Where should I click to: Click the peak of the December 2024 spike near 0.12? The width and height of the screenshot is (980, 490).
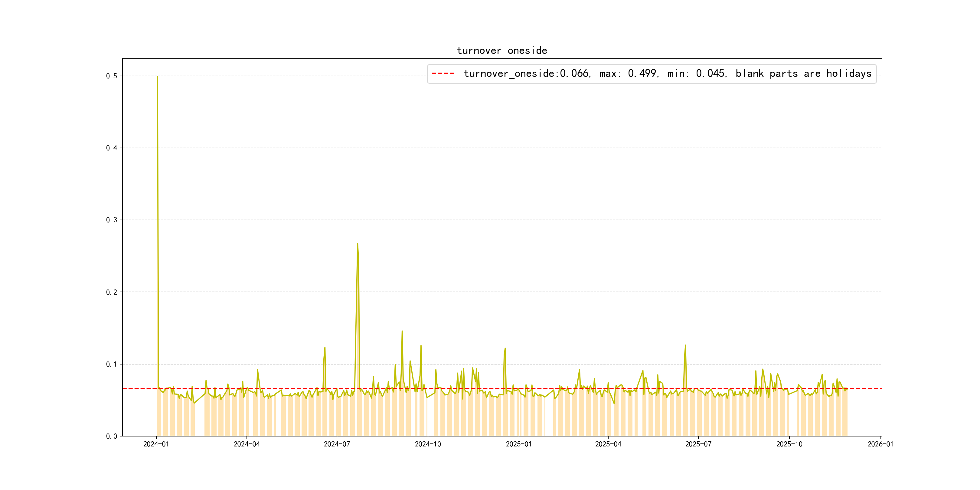[x=505, y=348]
